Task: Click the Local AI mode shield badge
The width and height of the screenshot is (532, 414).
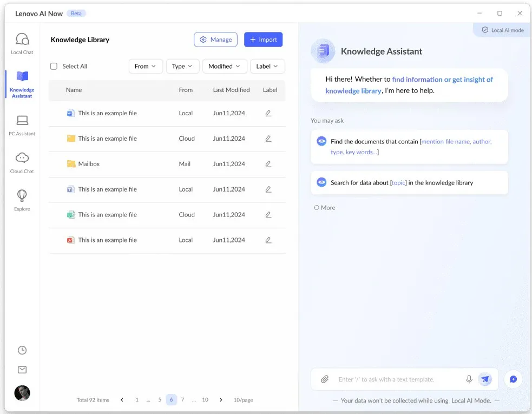Action: (502, 30)
